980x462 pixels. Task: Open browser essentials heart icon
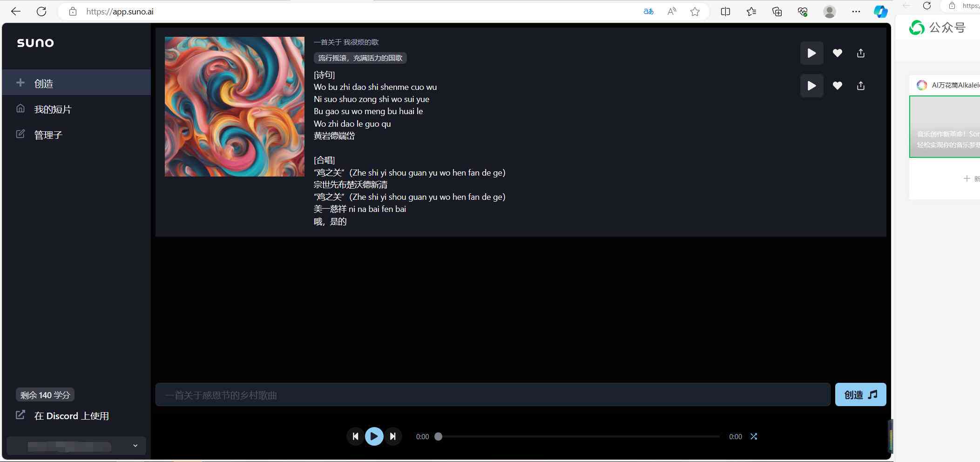tap(803, 12)
